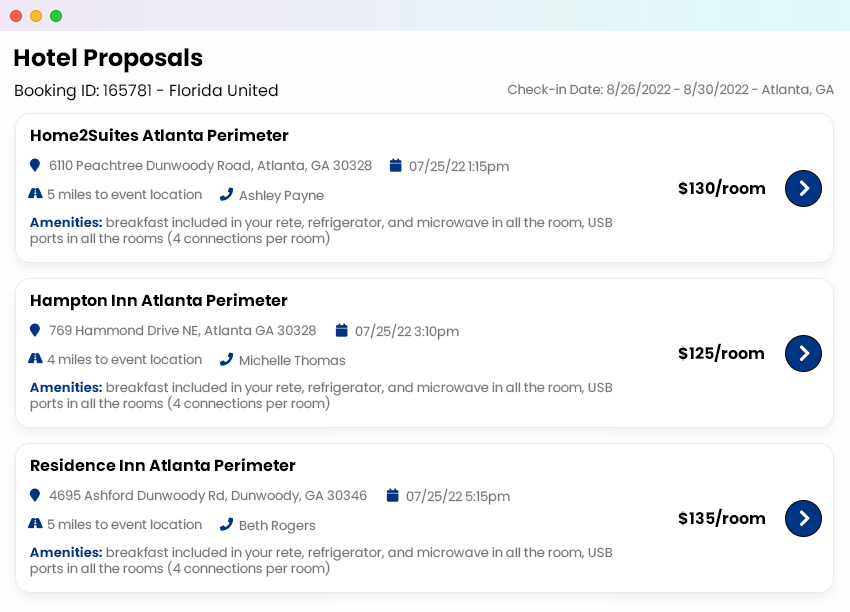
Task: Click location pin for Residence Inn address
Action: (x=35, y=495)
